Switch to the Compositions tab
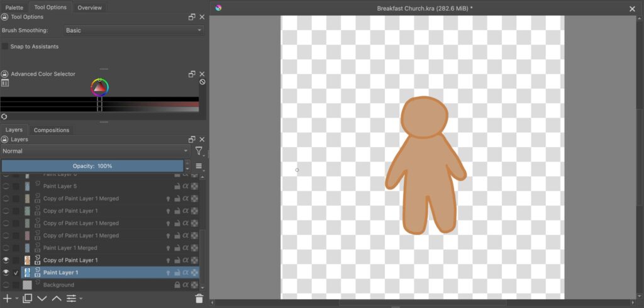Image resolution: width=644 pixels, height=308 pixels. (52, 130)
